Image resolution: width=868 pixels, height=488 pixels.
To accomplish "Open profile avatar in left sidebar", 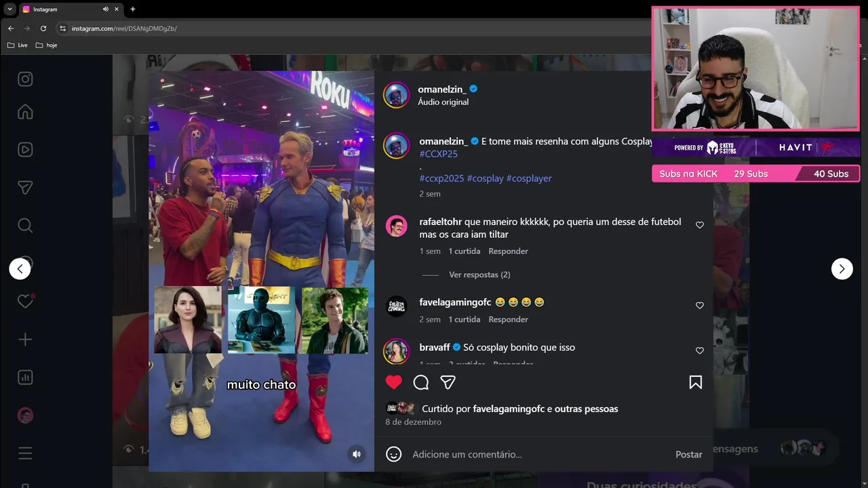I will tap(25, 415).
